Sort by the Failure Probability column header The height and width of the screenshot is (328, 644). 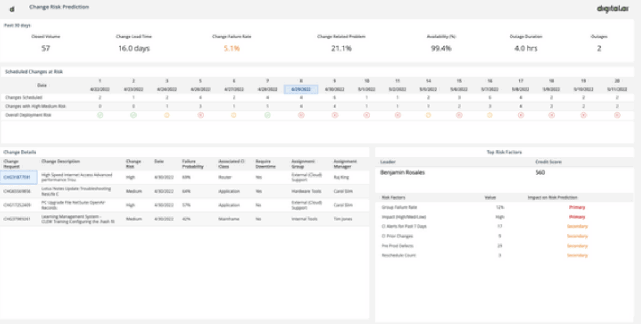[192, 164]
